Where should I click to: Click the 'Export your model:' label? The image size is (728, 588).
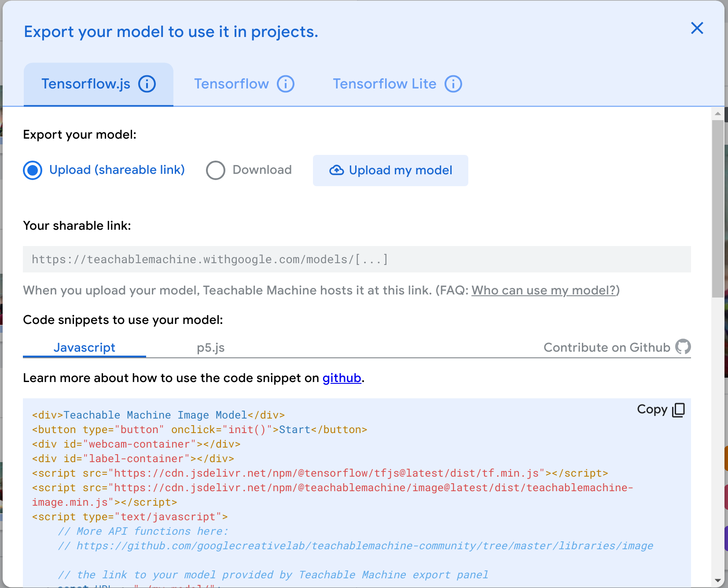(x=80, y=135)
